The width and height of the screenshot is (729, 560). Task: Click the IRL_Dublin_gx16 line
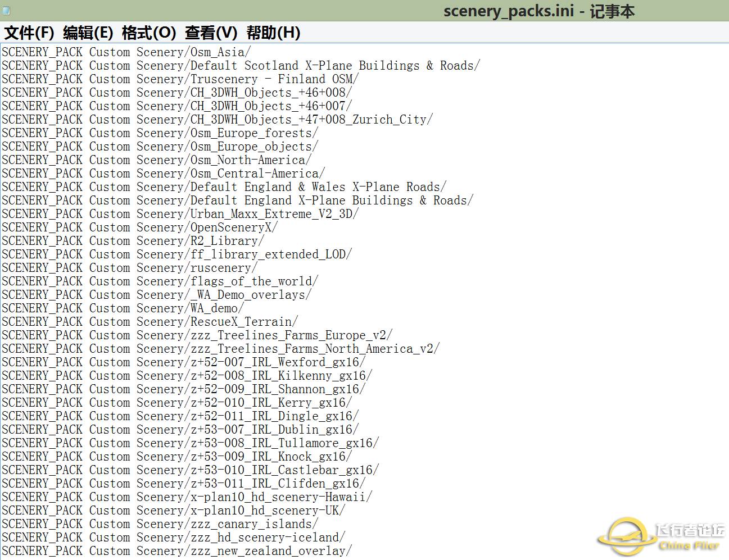pyautogui.click(x=180, y=430)
